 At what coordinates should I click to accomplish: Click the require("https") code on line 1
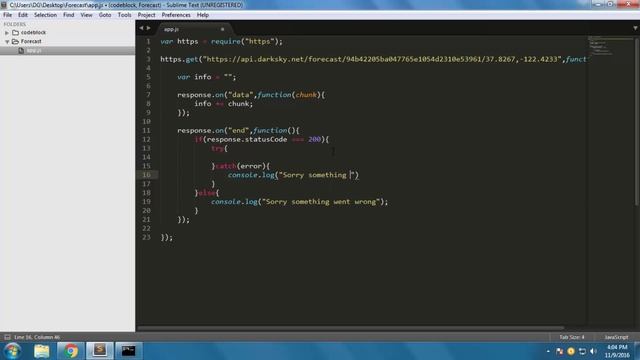coord(247,42)
